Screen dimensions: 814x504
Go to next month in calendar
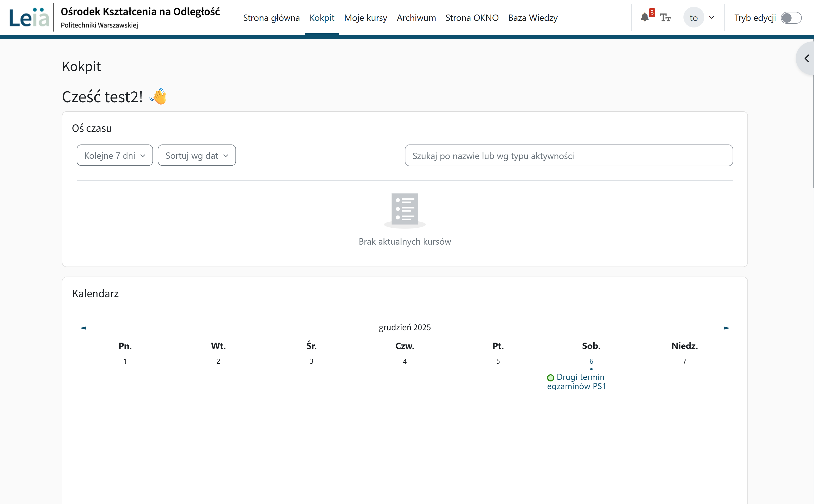[727, 328]
